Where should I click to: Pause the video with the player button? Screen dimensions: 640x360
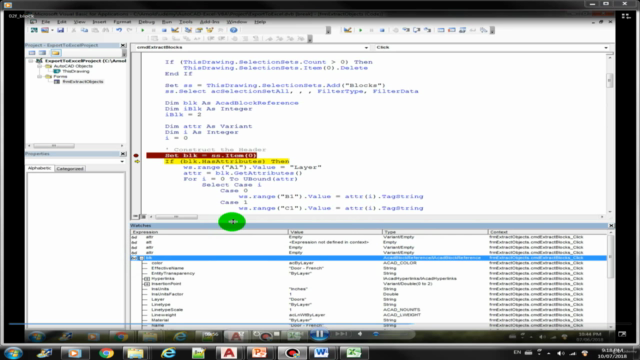pyautogui.click(x=320, y=334)
